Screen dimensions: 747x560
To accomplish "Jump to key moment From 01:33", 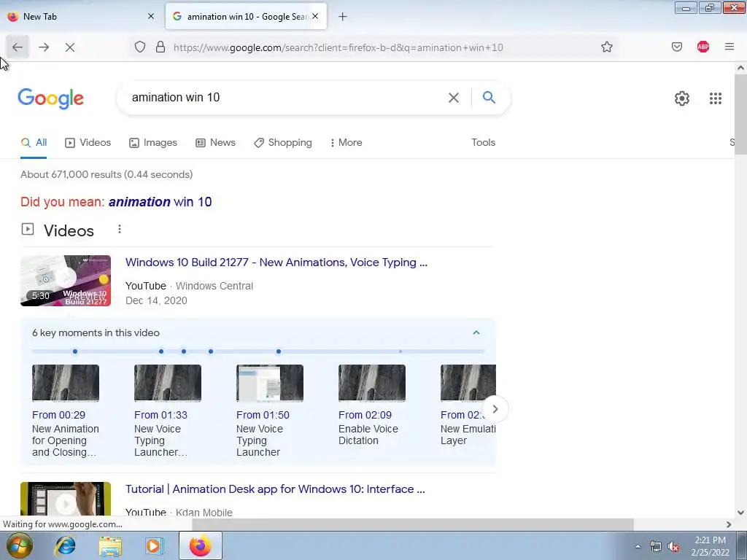I will (160, 415).
